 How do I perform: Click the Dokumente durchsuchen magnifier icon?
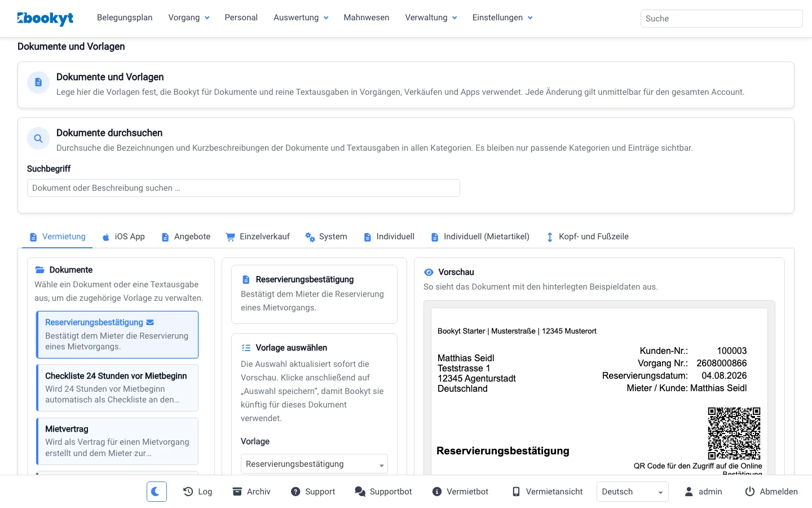(38, 138)
